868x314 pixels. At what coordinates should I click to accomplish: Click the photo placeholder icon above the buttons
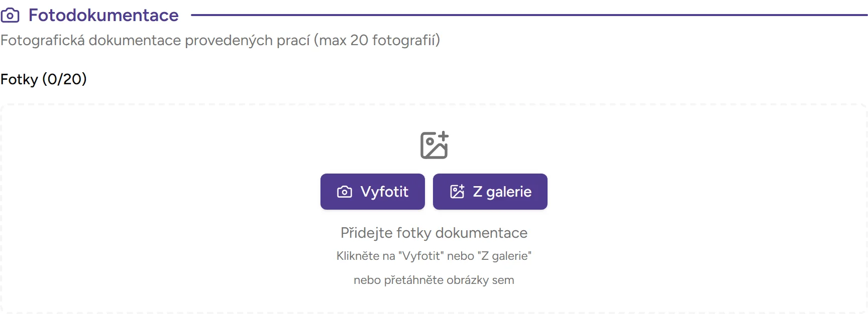pyautogui.click(x=433, y=145)
